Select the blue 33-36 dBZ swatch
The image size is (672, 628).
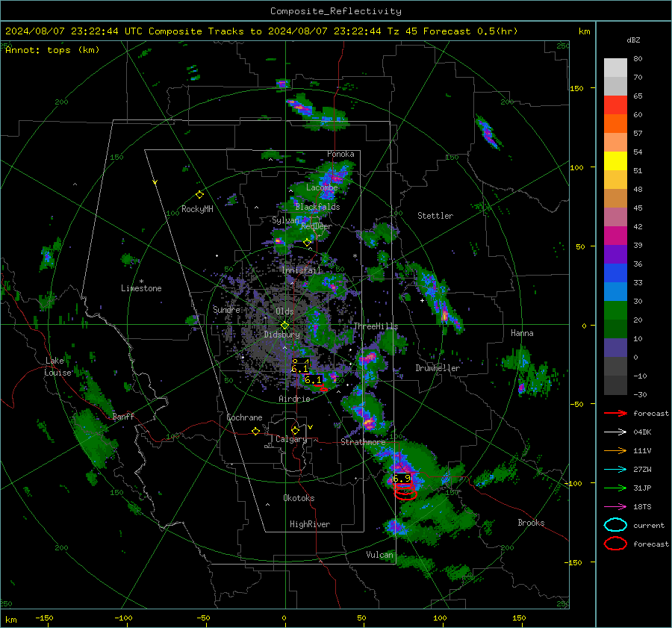[615, 273]
